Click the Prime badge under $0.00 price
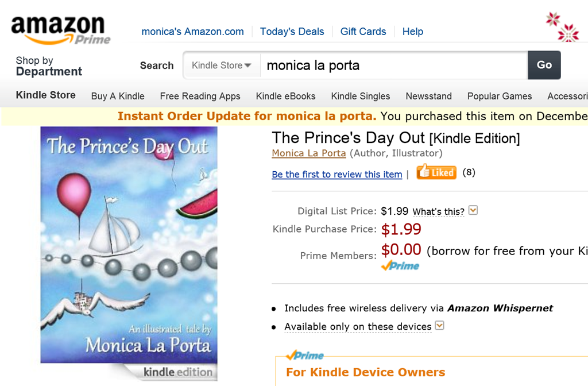This screenshot has height=386, width=588. 400,266
